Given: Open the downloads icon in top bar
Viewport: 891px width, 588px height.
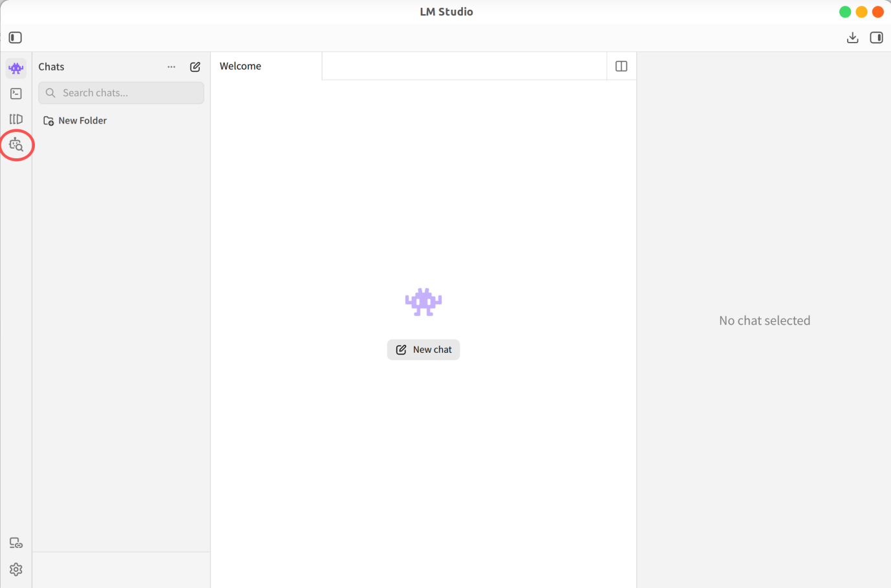Looking at the screenshot, I should pyautogui.click(x=852, y=37).
